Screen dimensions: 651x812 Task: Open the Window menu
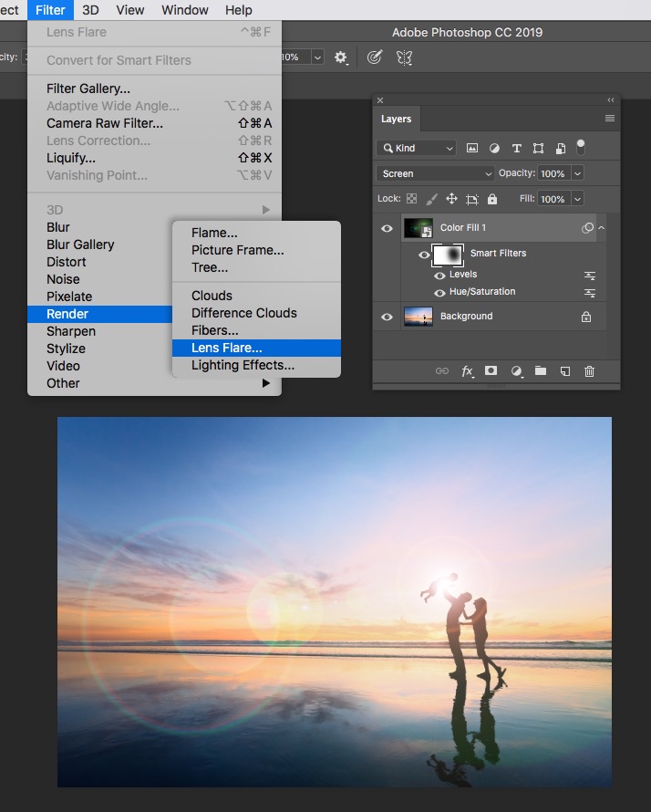(184, 10)
